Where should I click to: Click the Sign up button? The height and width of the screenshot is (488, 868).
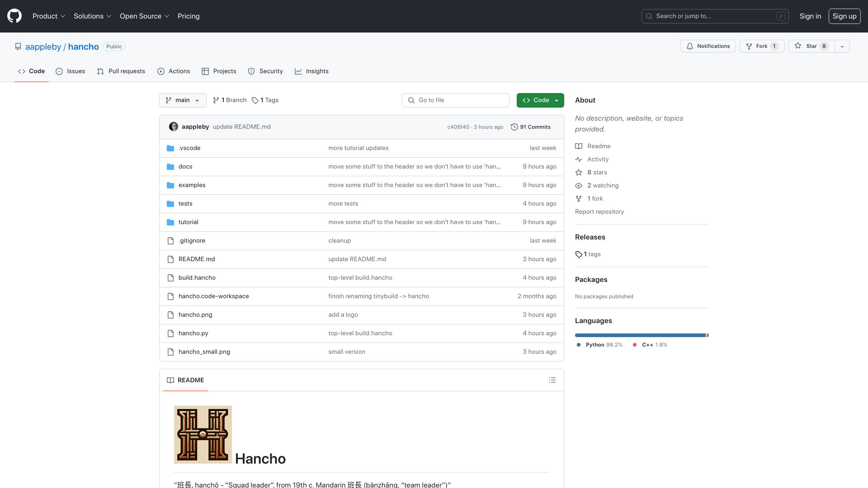coord(844,16)
